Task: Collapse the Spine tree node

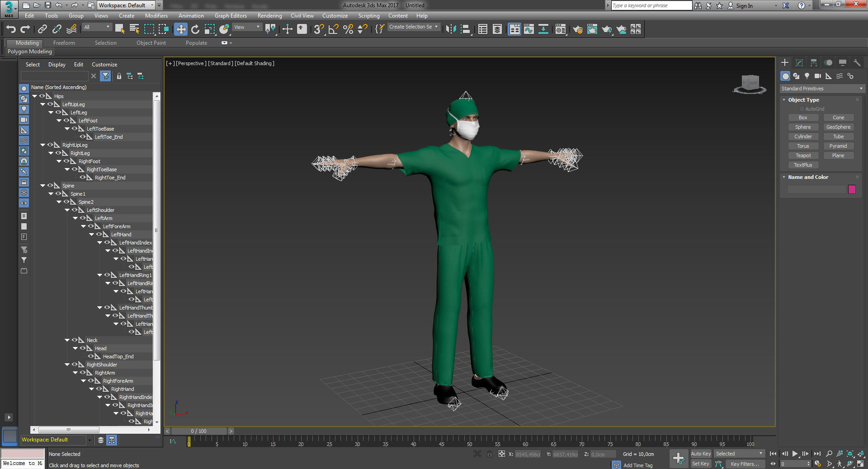Action: click(x=42, y=185)
